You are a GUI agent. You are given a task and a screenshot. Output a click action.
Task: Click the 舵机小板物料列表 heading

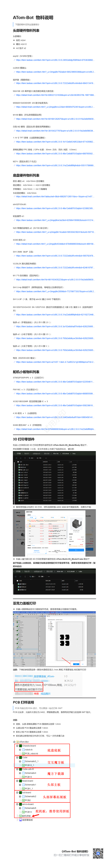tap(26, 372)
